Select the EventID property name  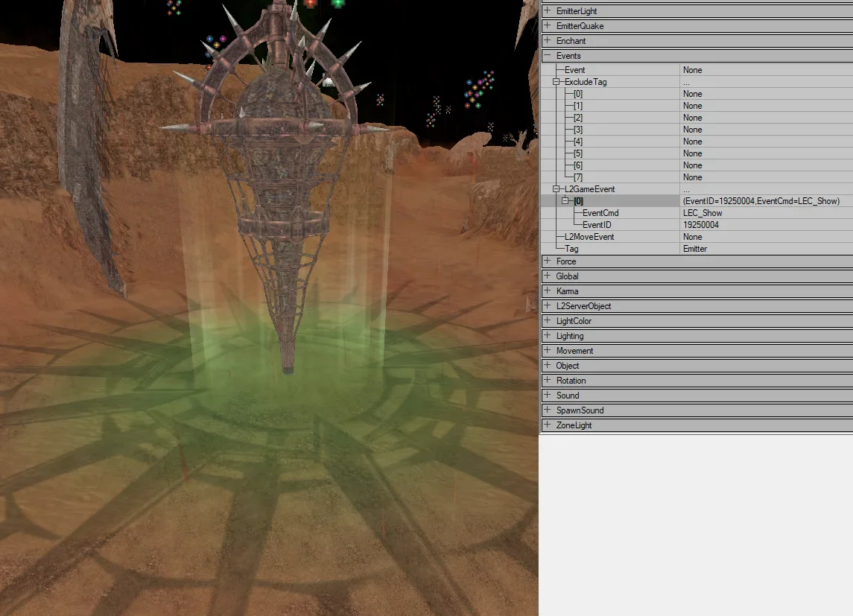(x=597, y=224)
